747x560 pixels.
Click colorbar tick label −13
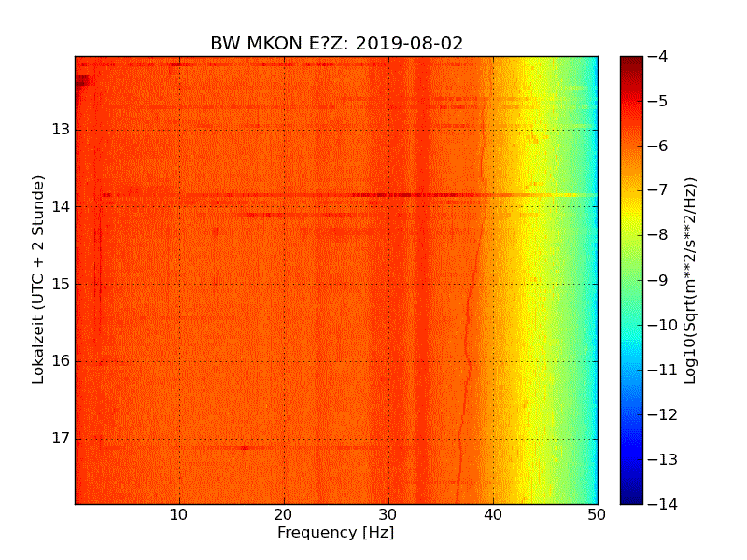[663, 459]
